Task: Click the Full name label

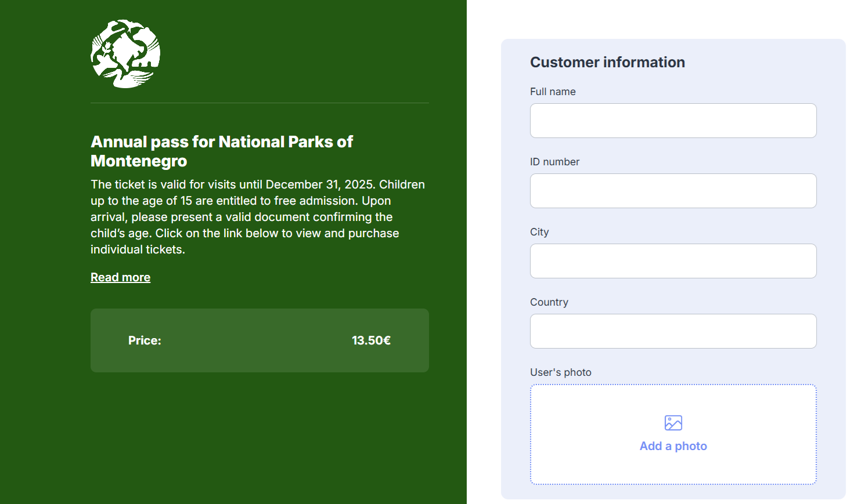Action: (x=553, y=92)
